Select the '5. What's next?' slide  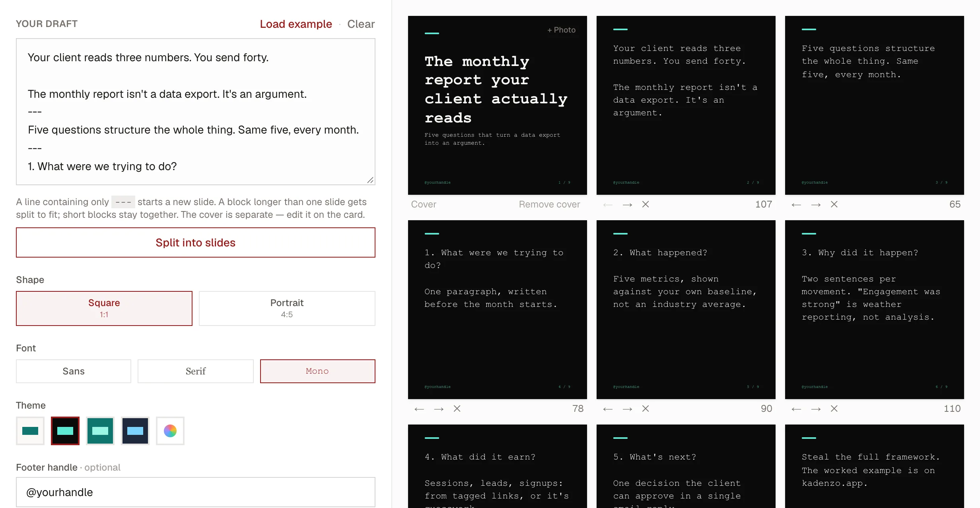pos(686,466)
